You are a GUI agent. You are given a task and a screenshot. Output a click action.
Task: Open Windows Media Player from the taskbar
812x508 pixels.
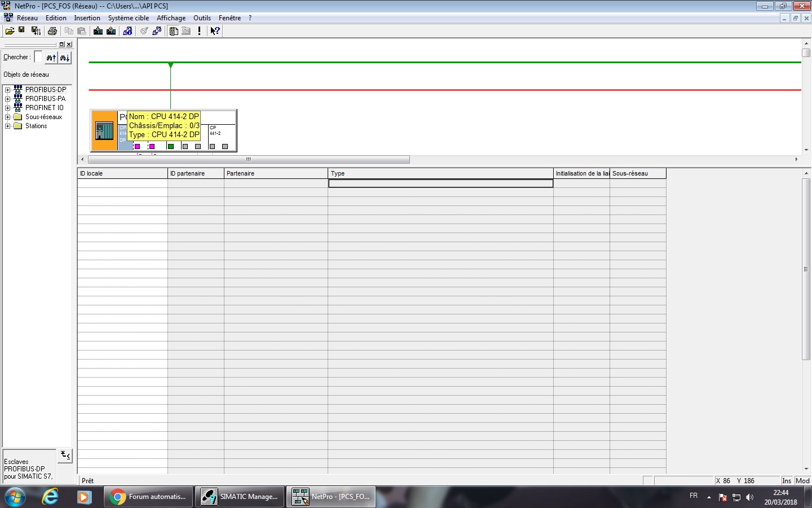(x=85, y=497)
